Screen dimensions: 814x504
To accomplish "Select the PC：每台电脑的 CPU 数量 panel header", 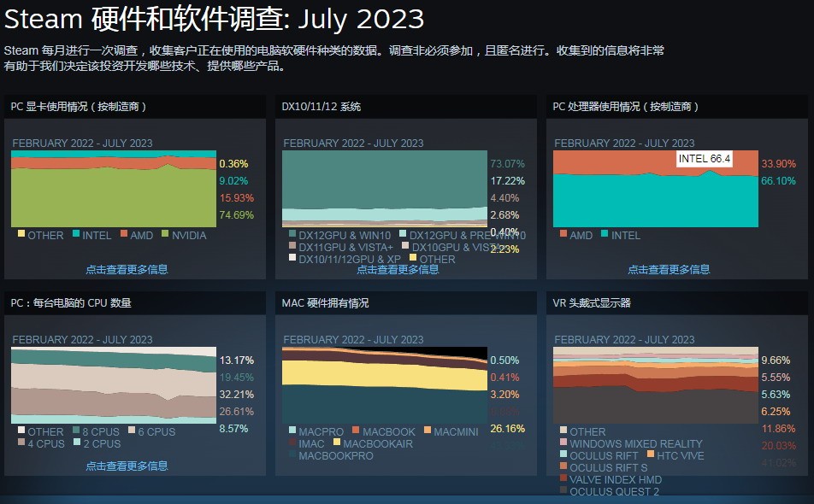I will [x=135, y=302].
